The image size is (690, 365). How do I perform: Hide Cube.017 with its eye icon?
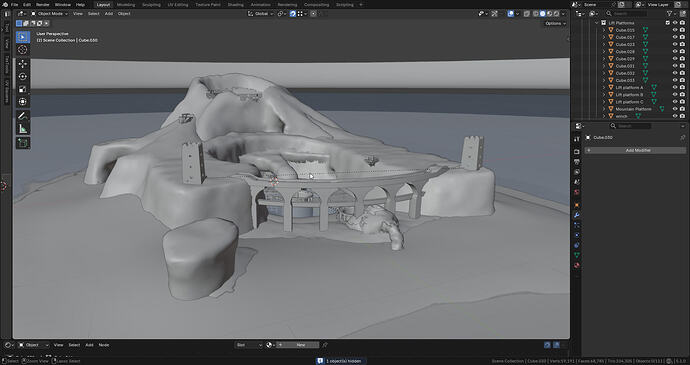click(x=675, y=37)
